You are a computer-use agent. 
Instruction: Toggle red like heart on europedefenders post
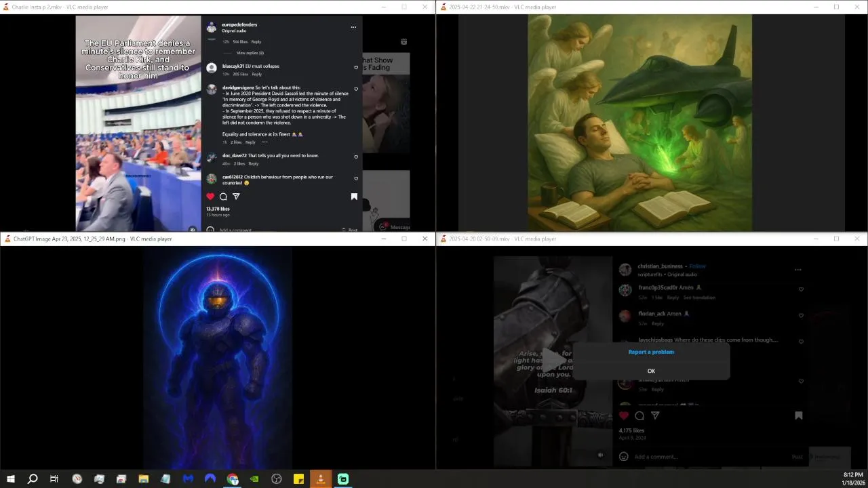(x=210, y=197)
